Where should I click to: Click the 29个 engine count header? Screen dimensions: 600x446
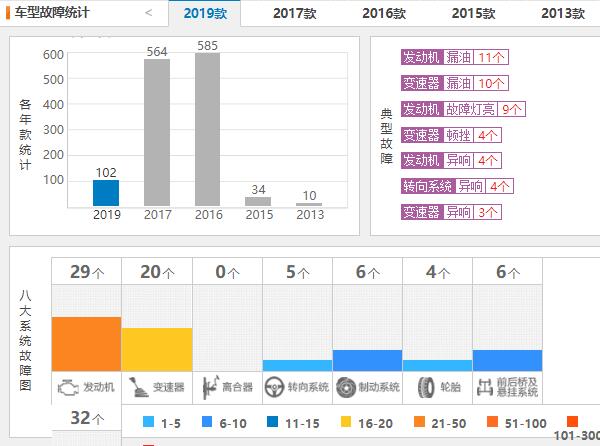click(x=87, y=272)
